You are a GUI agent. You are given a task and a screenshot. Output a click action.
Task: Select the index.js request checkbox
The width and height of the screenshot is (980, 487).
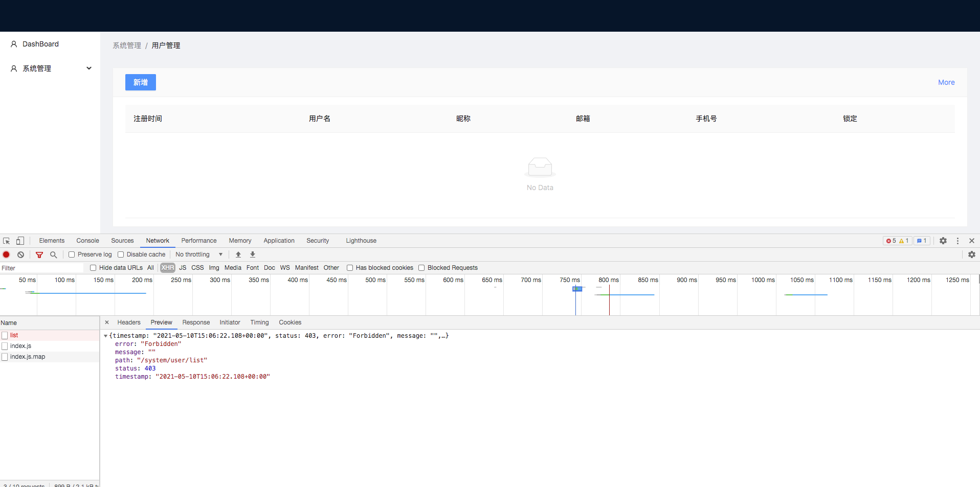5,346
